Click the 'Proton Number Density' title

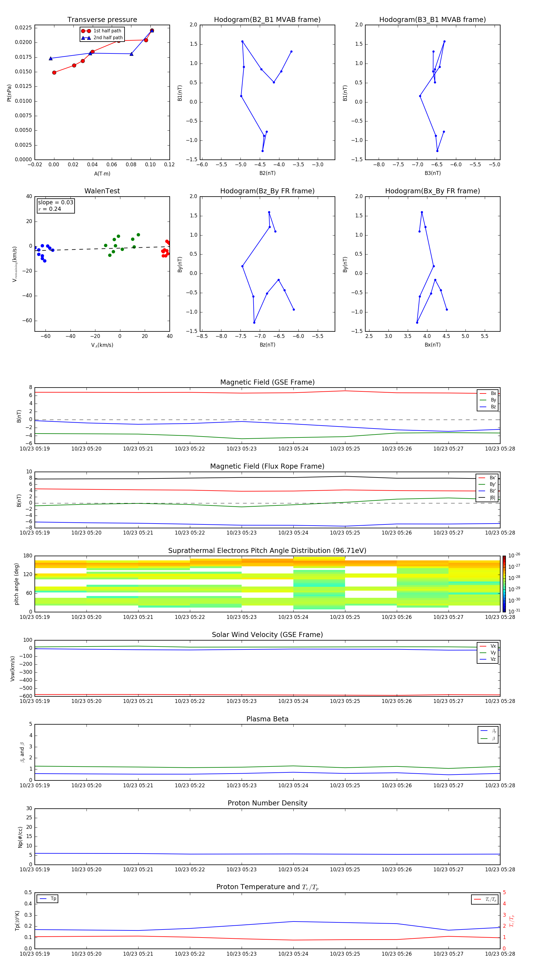coord(267,803)
